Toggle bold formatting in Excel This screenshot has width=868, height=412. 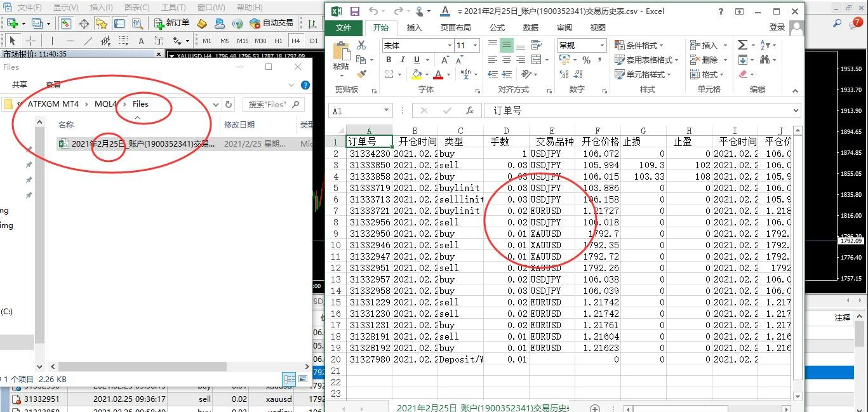click(x=387, y=60)
